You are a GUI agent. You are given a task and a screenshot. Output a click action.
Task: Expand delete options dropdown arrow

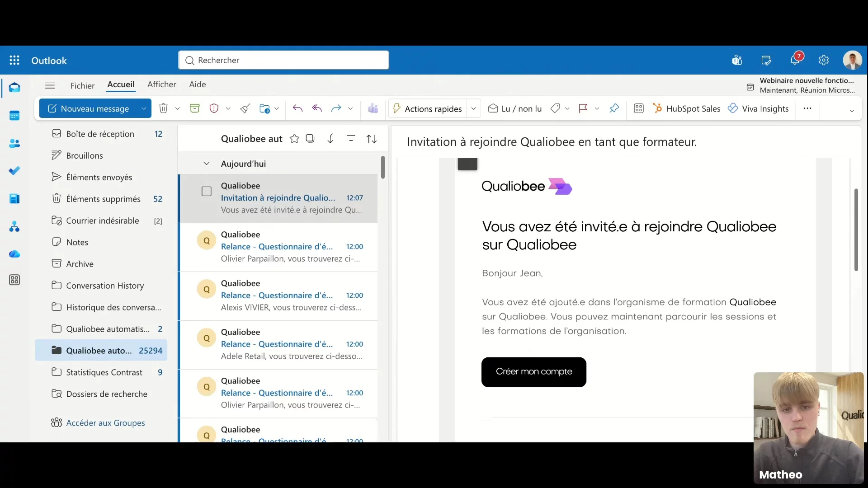click(178, 108)
